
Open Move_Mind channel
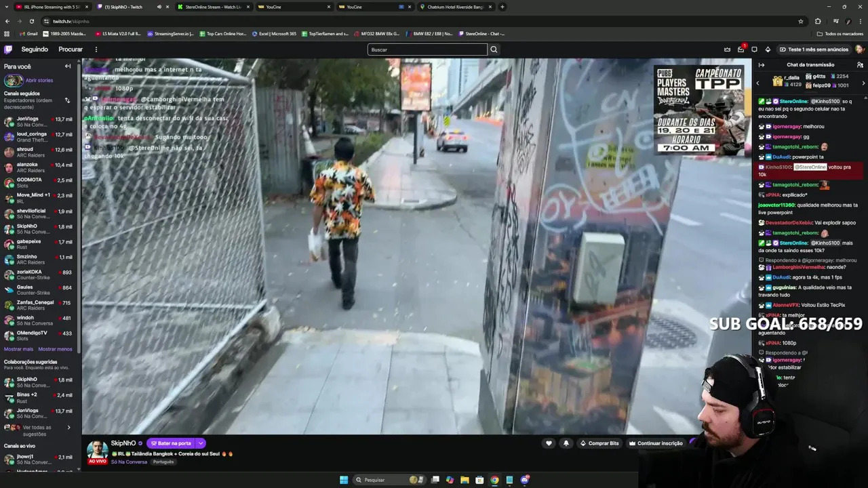pos(39,198)
